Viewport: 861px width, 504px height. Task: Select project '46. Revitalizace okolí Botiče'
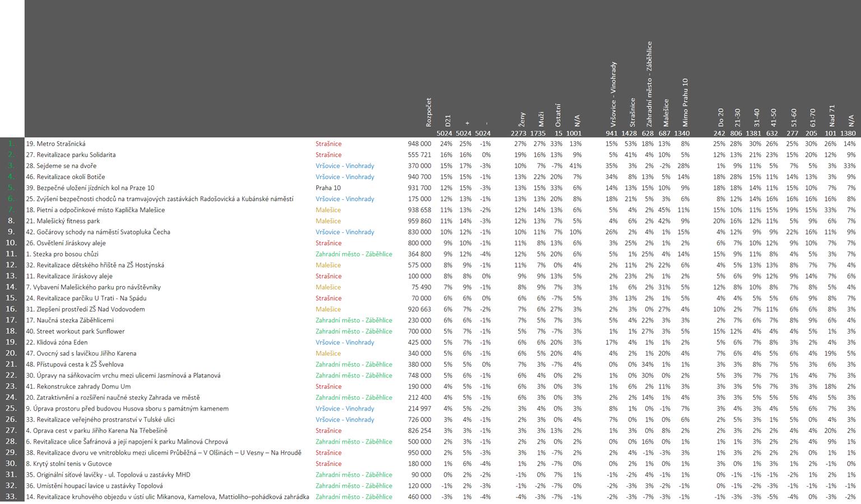click(65, 177)
